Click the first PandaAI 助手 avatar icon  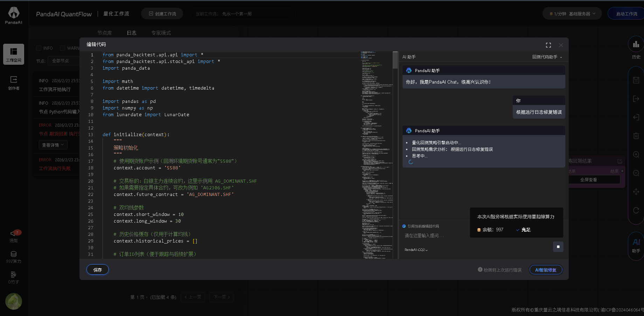409,70
